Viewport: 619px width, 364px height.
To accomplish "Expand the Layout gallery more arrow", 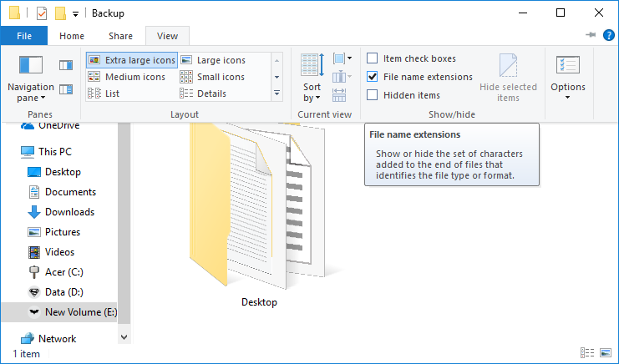I will 277,94.
